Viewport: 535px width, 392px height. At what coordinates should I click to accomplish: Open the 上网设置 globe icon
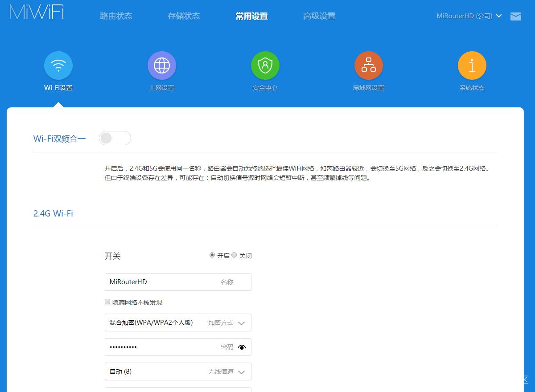pos(162,65)
